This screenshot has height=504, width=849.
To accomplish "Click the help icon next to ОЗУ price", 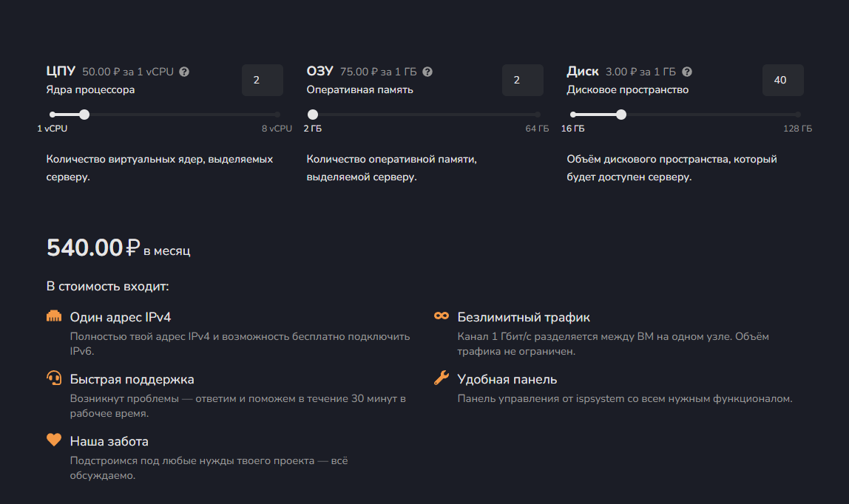I will pos(427,72).
